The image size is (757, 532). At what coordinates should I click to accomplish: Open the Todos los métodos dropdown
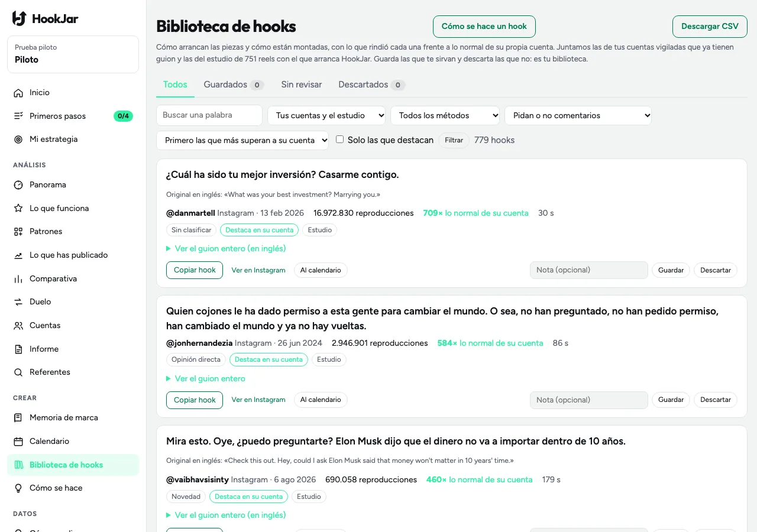click(445, 115)
